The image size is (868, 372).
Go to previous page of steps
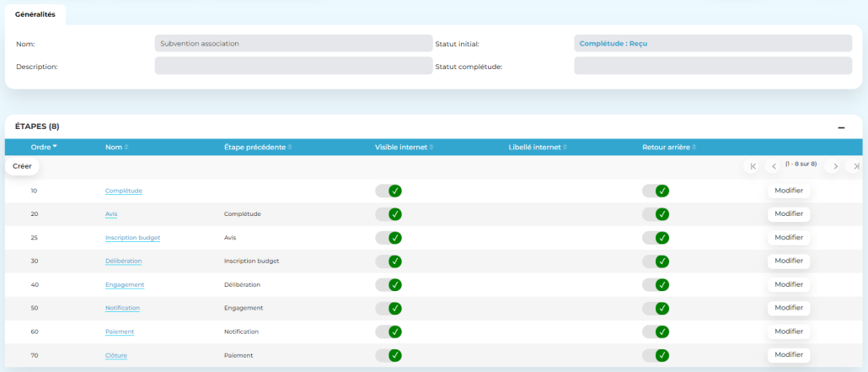[x=774, y=166]
